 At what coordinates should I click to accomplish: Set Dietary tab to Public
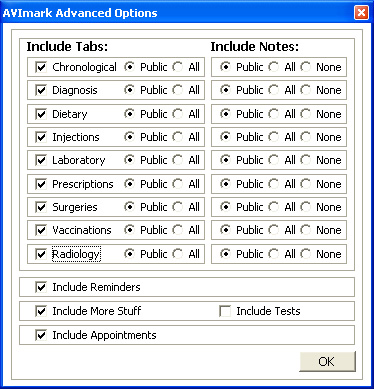click(129, 114)
